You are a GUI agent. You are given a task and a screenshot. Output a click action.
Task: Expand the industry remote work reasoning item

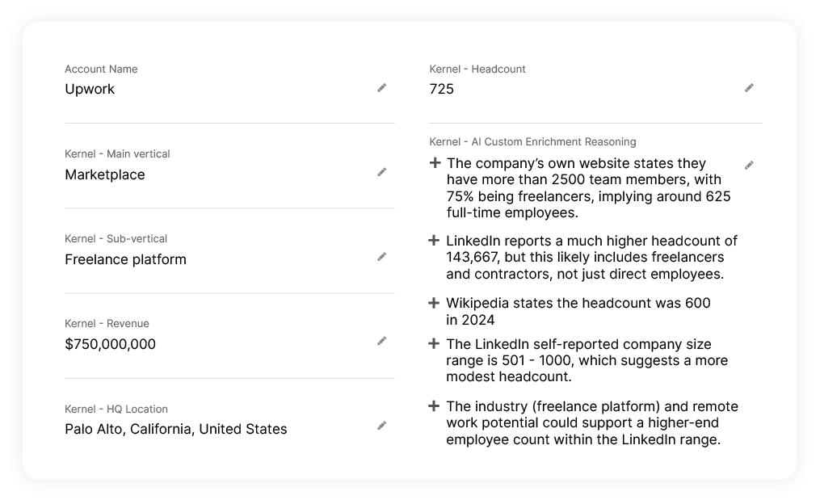tap(434, 405)
